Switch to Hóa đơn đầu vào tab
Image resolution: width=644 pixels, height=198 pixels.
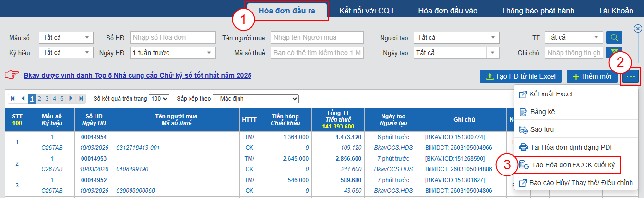coord(441,11)
